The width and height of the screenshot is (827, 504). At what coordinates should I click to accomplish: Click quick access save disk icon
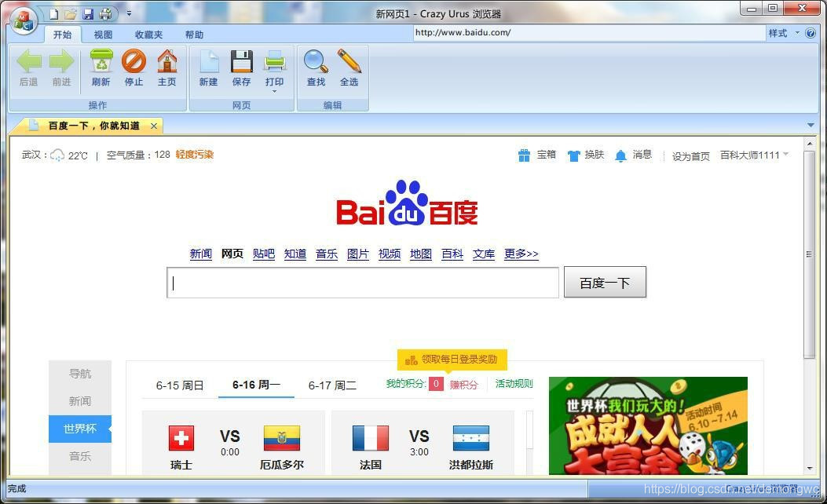pos(88,13)
